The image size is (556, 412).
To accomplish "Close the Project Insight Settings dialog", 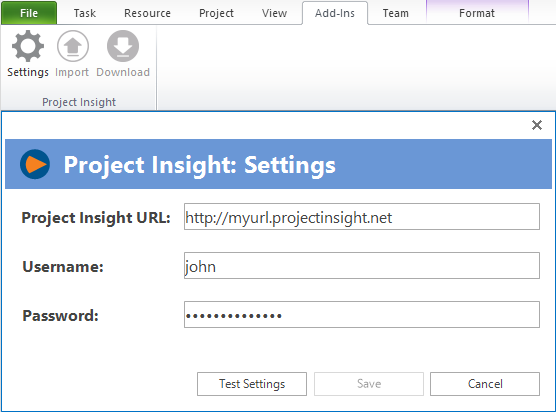I will [x=537, y=125].
